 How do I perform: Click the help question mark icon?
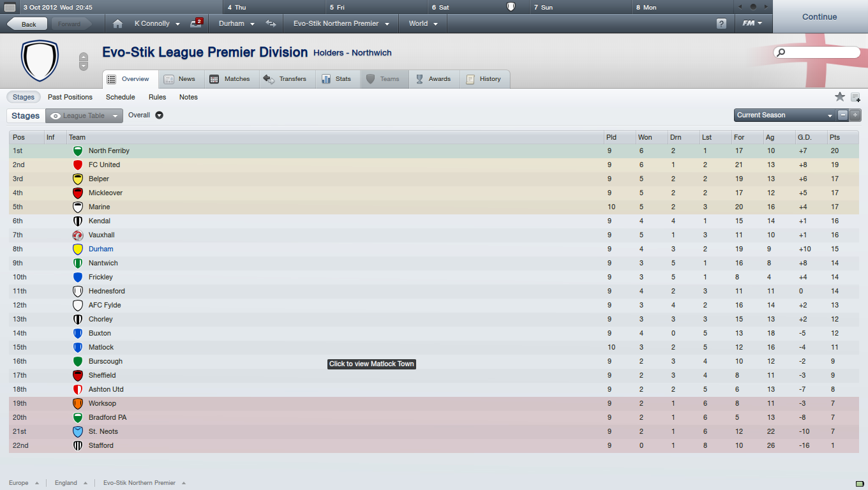tap(721, 24)
